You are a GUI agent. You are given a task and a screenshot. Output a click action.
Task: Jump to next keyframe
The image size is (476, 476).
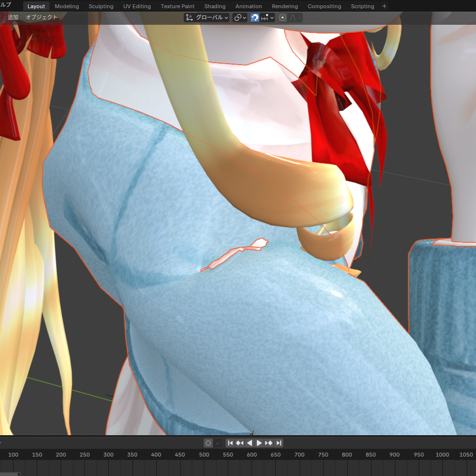pyautogui.click(x=269, y=443)
